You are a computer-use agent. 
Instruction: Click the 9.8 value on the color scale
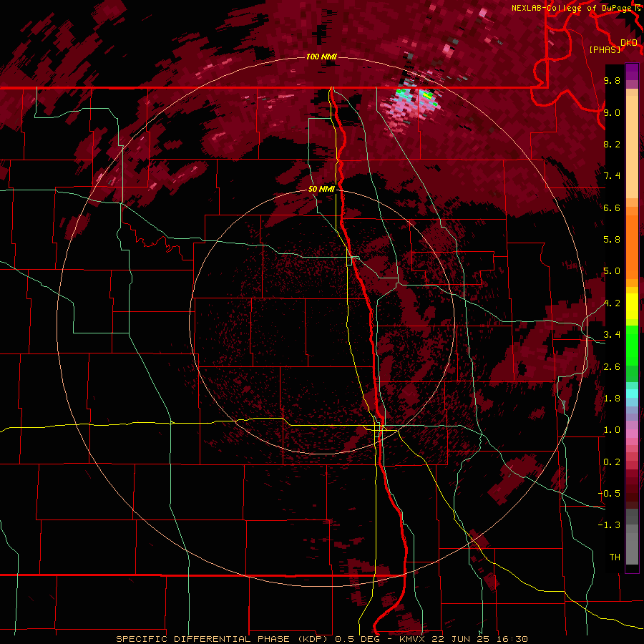pos(612,80)
